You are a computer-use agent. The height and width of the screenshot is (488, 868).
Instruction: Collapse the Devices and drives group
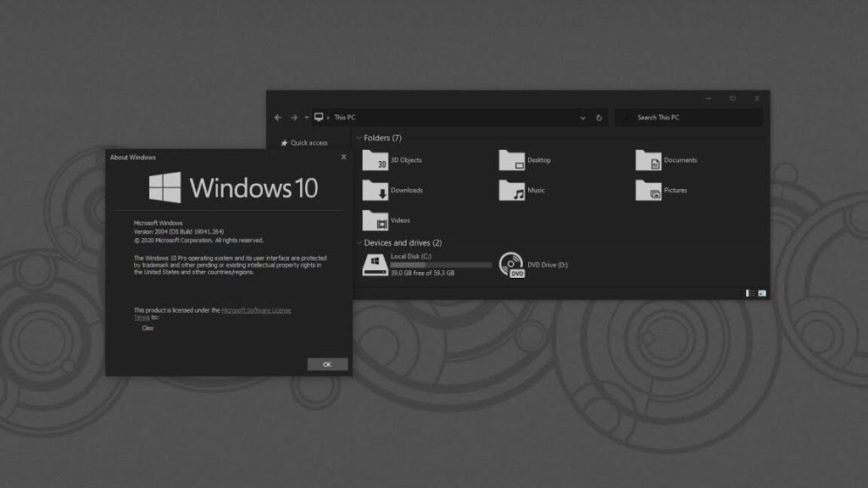click(359, 243)
